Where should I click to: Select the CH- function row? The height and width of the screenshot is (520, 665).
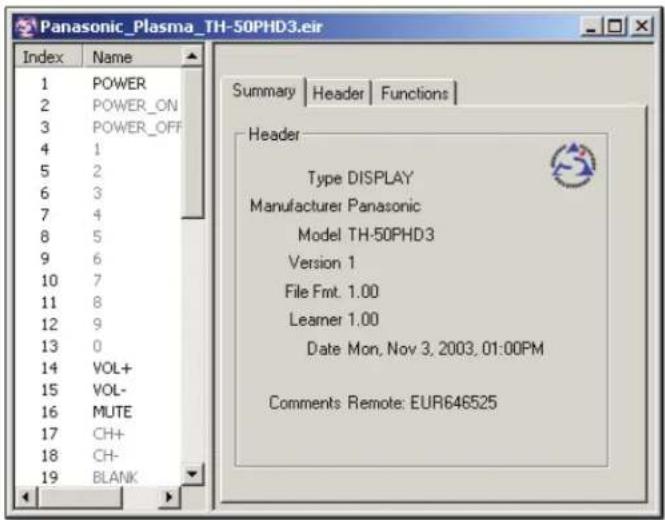tap(98, 456)
